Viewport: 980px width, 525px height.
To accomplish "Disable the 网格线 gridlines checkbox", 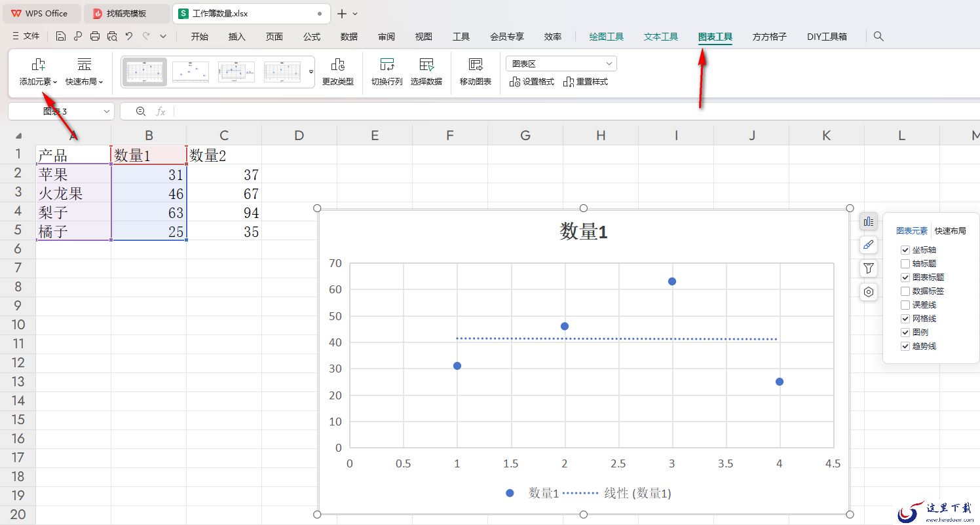I will (905, 319).
